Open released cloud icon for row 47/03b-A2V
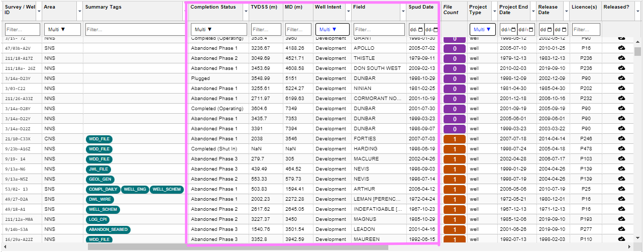The image size is (644, 252). pos(621,48)
